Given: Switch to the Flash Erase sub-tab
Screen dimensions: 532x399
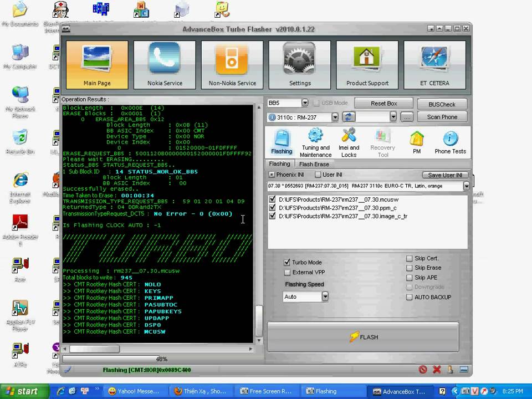Looking at the screenshot, I should coord(314,164).
